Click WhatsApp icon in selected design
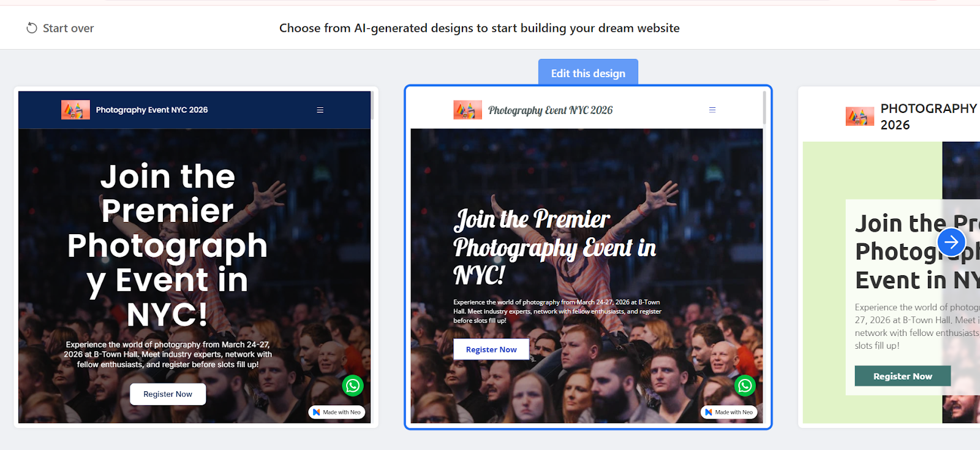 (745, 386)
